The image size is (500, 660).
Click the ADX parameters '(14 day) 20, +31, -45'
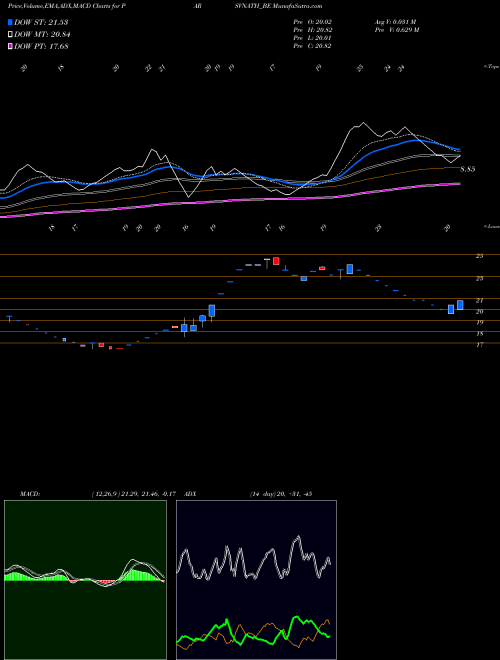pyautogui.click(x=281, y=494)
